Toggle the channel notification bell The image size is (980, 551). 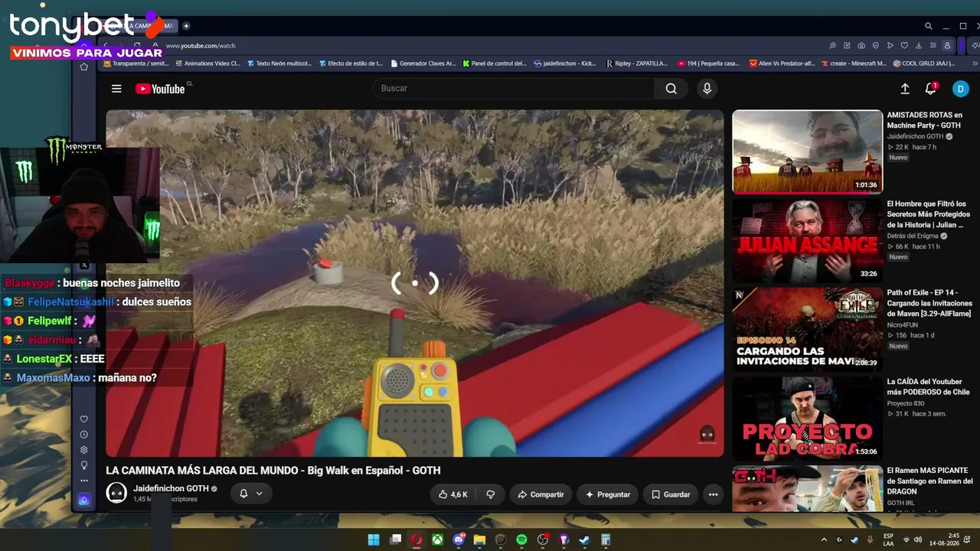pos(243,494)
